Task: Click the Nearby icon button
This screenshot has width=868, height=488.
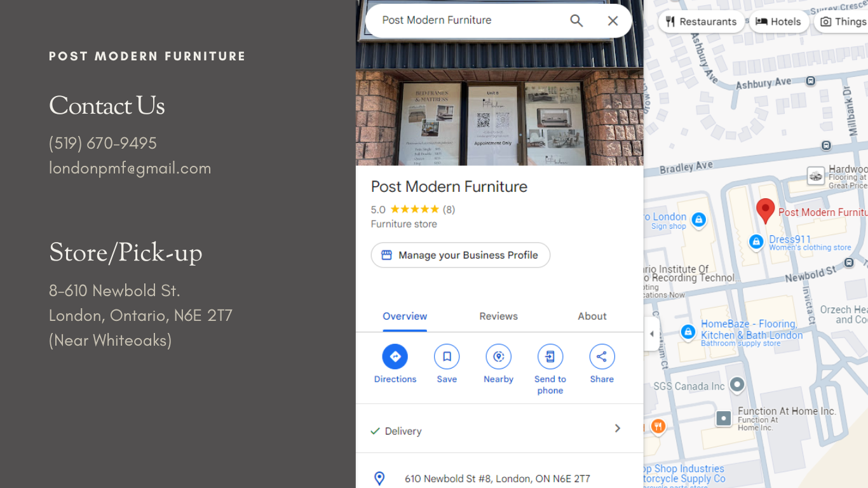Action: 498,356
